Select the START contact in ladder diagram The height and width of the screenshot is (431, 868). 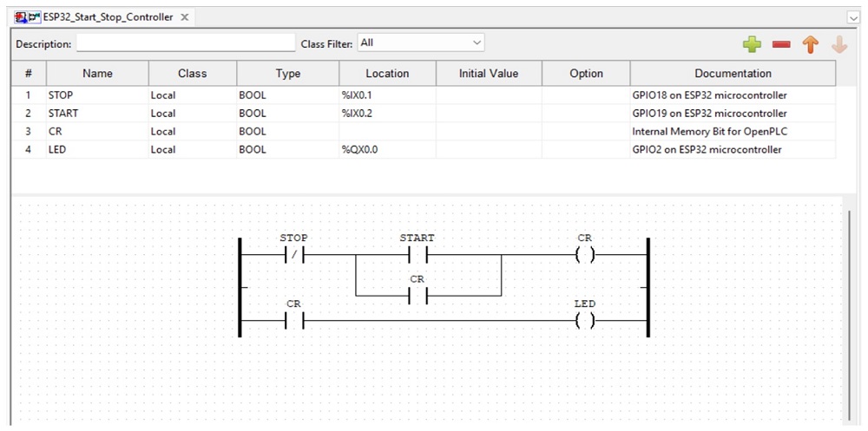[418, 255]
